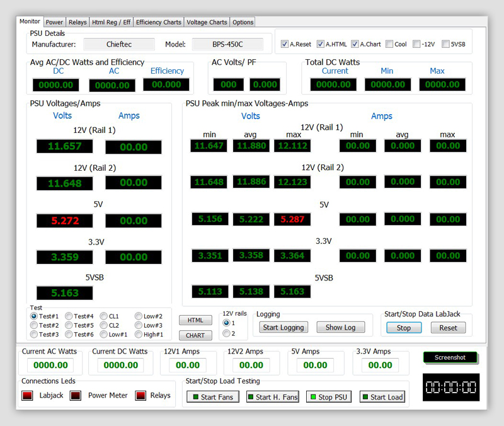Click the 12V Rail 2 voltage 11.648
The width and height of the screenshot is (504, 426).
pyautogui.click(x=65, y=183)
